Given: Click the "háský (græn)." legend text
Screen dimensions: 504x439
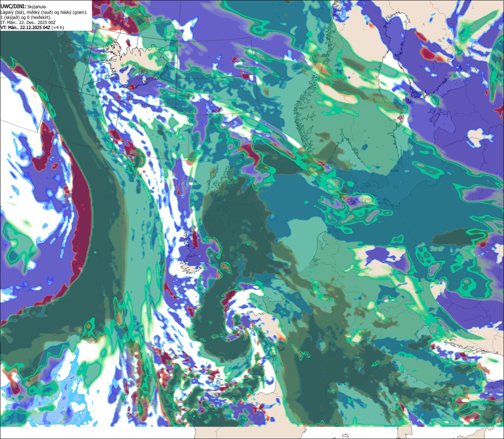Looking at the screenshot, I should coord(74,13).
